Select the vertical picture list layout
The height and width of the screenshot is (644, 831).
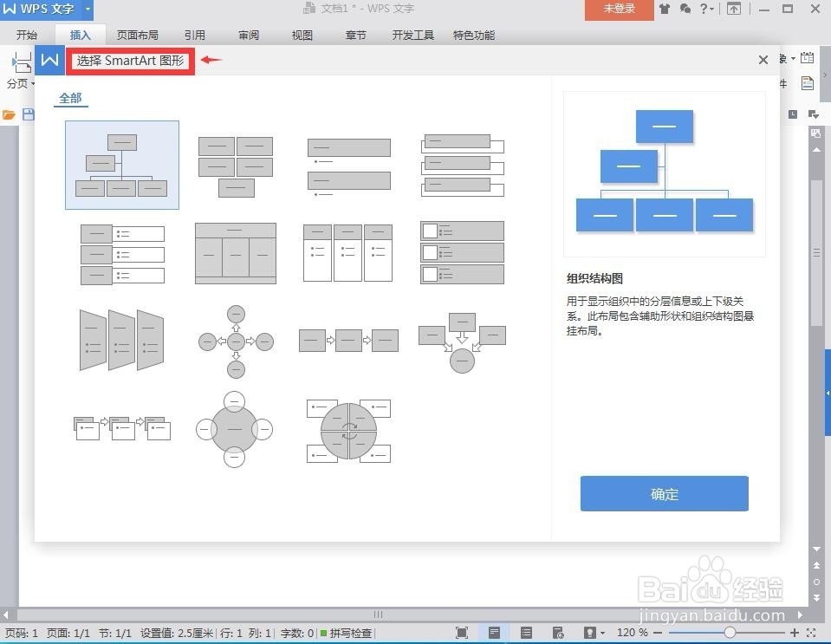click(462, 253)
